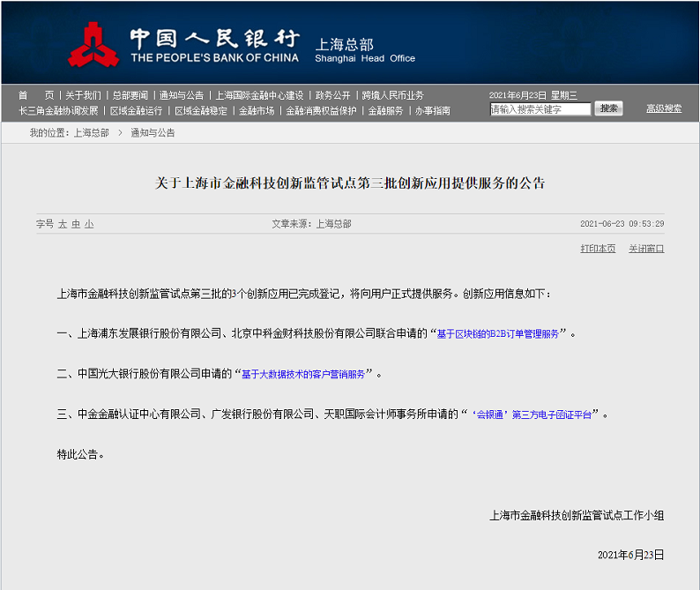The image size is (700, 590).
Task: Click the signature 上海市金融科技创新监管试点工作小组
Action: click(577, 515)
